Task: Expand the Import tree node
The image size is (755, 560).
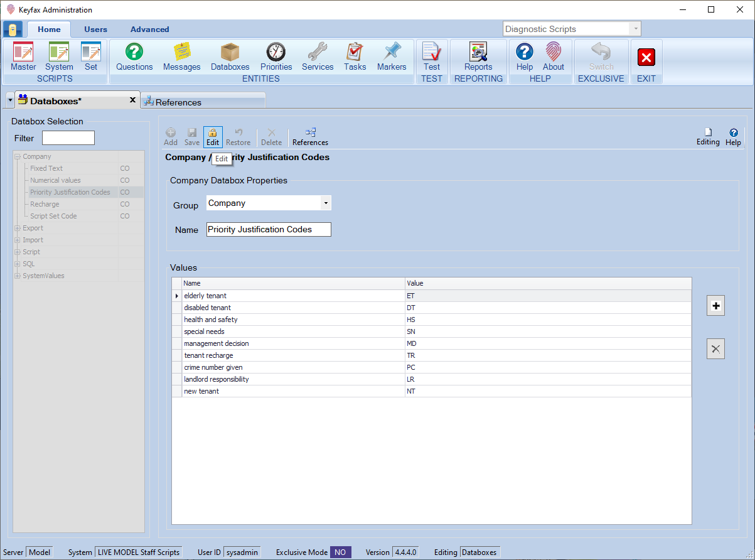Action: pos(18,240)
